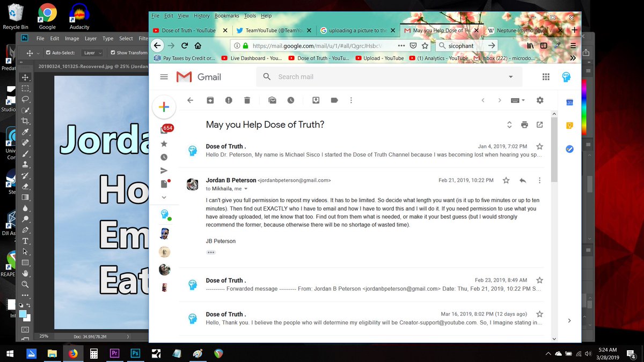The height and width of the screenshot is (362, 644).
Task: Click inside the Gmail Search mail field
Action: tap(389, 77)
